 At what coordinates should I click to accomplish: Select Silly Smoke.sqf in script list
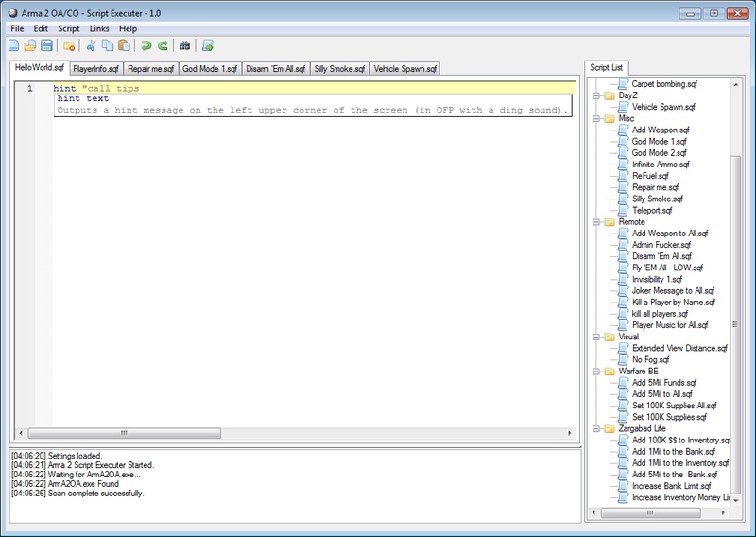(x=658, y=199)
